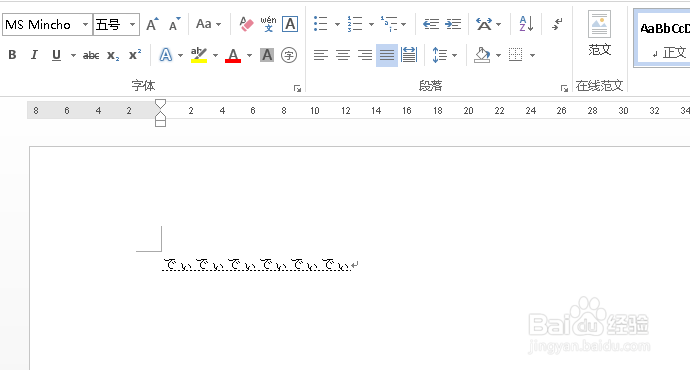Clear all formatting eraser icon
This screenshot has height=370, width=690.
coord(246,24)
